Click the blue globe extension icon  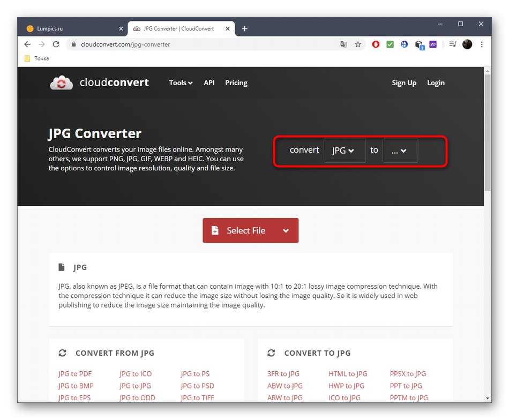tap(404, 44)
